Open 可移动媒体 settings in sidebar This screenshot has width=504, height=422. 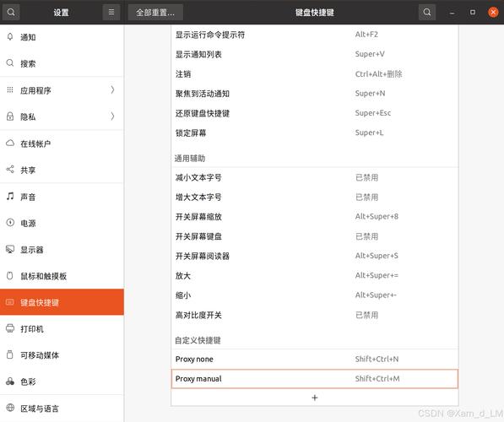coord(62,355)
